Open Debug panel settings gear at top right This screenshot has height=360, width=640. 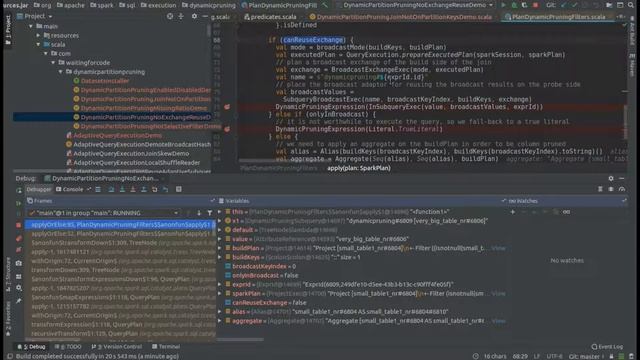[611, 178]
